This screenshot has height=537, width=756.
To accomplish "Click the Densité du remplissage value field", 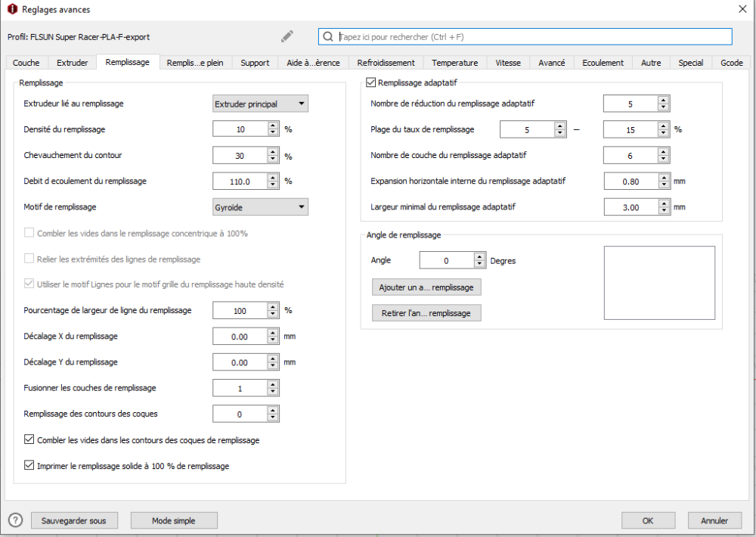I will 240,129.
